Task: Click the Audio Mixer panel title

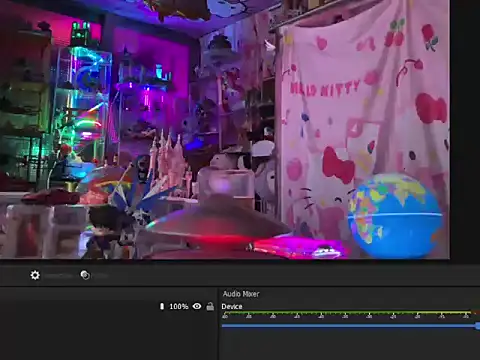Action: [x=241, y=294]
